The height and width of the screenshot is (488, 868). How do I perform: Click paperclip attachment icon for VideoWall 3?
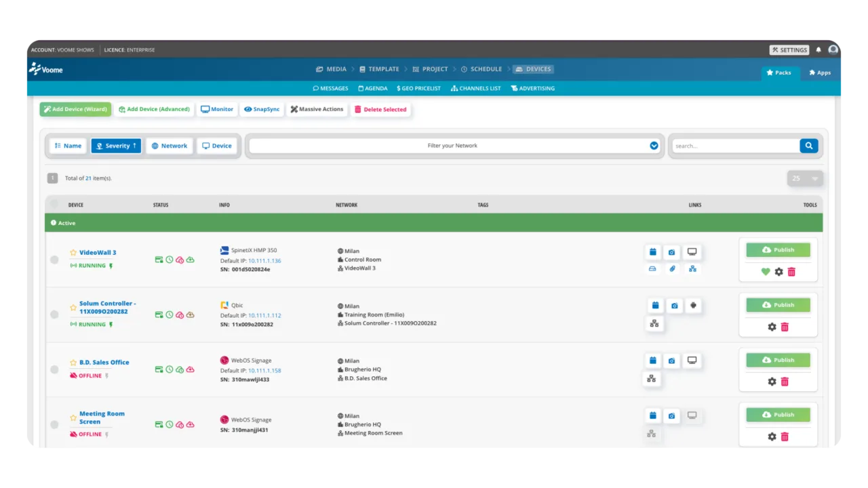click(x=673, y=269)
